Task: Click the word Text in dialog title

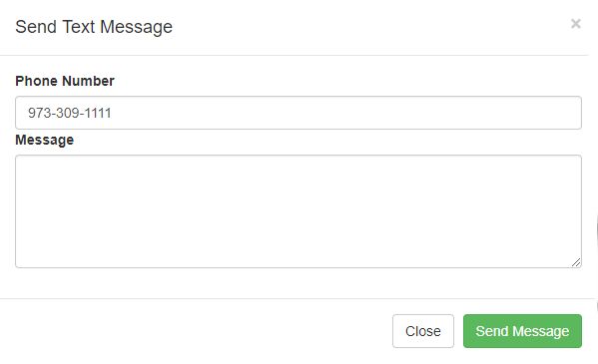Action: click(x=78, y=27)
